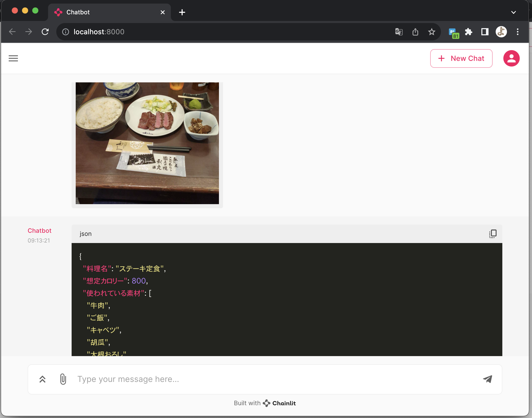Open the hamburger sidebar menu
The image size is (532, 418).
pos(13,58)
